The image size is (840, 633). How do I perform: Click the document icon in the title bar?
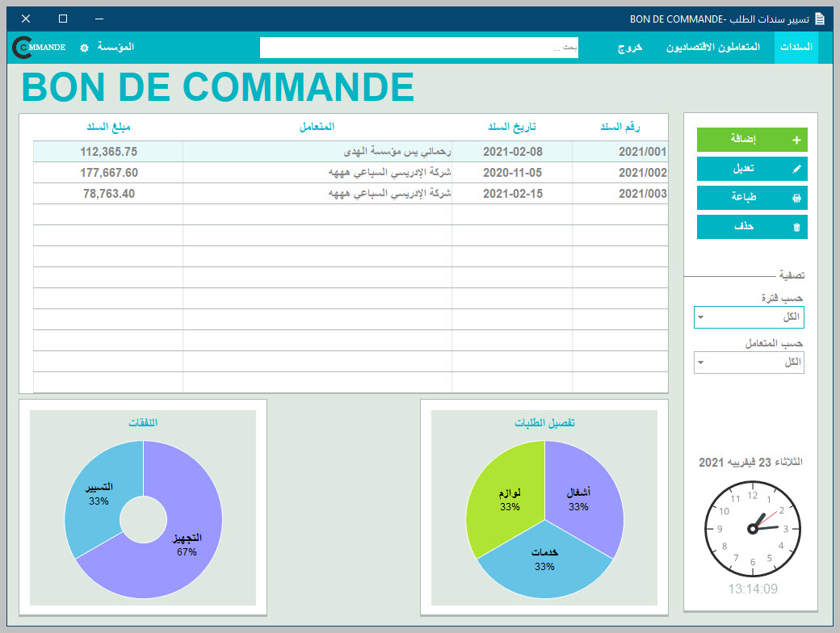(x=820, y=19)
